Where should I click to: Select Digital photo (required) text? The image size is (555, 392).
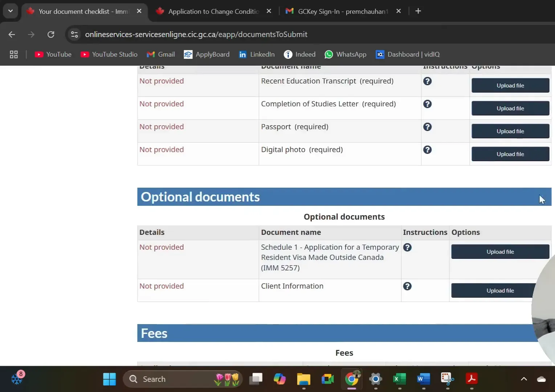302,150
